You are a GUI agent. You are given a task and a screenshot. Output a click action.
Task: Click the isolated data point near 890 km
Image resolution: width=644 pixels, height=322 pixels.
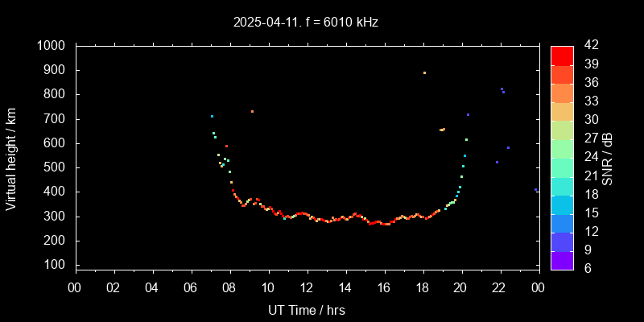click(x=424, y=73)
